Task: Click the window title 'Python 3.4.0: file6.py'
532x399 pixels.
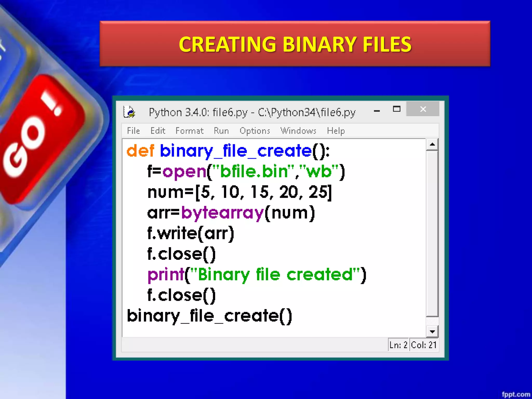Action: pos(198,112)
